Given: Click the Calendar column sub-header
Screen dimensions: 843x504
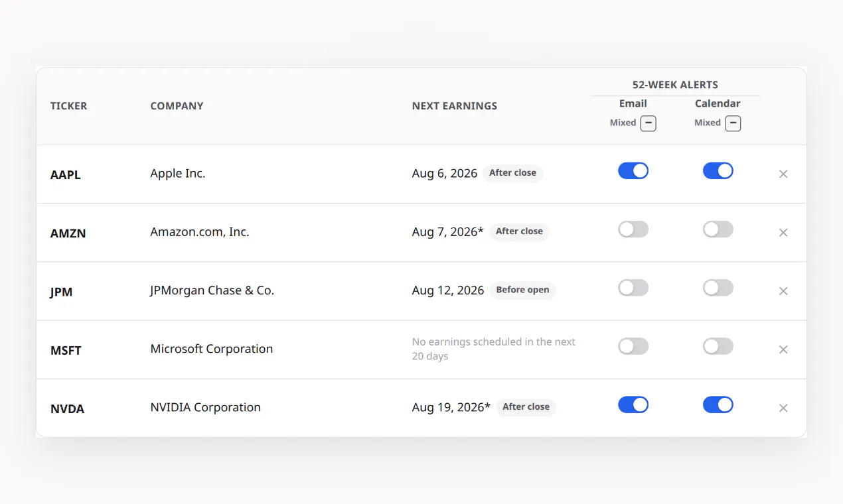Looking at the screenshot, I should (x=718, y=103).
